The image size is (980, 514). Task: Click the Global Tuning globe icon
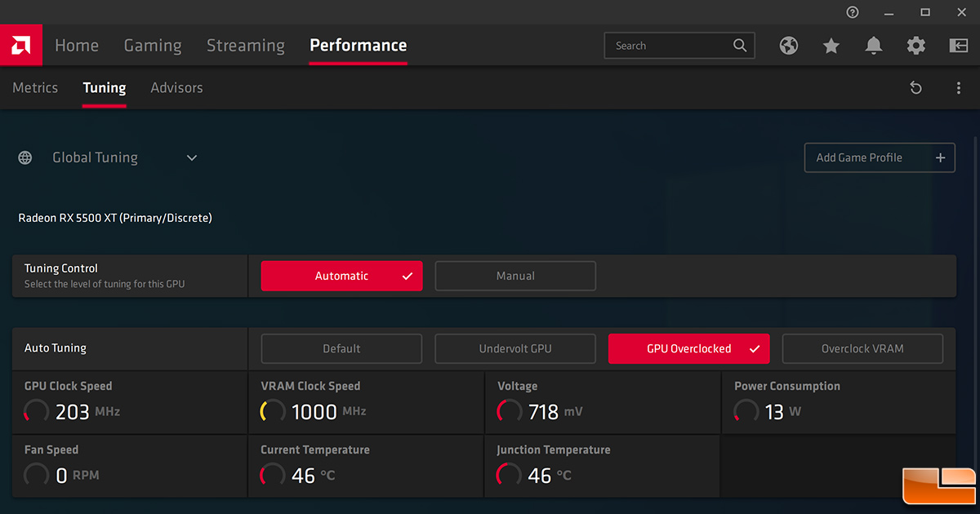(x=25, y=157)
